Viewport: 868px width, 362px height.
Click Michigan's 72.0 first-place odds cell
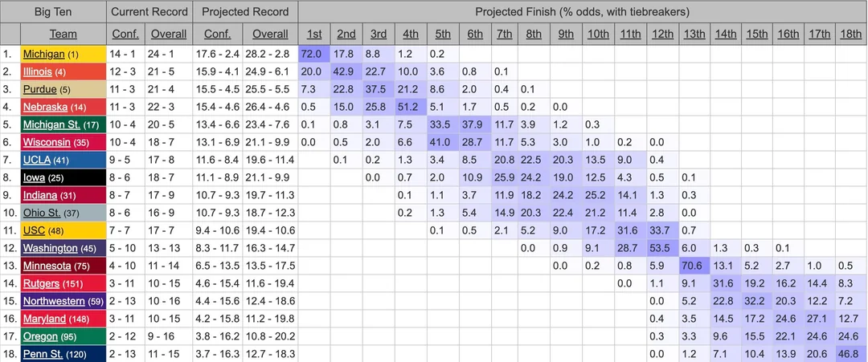pos(313,54)
